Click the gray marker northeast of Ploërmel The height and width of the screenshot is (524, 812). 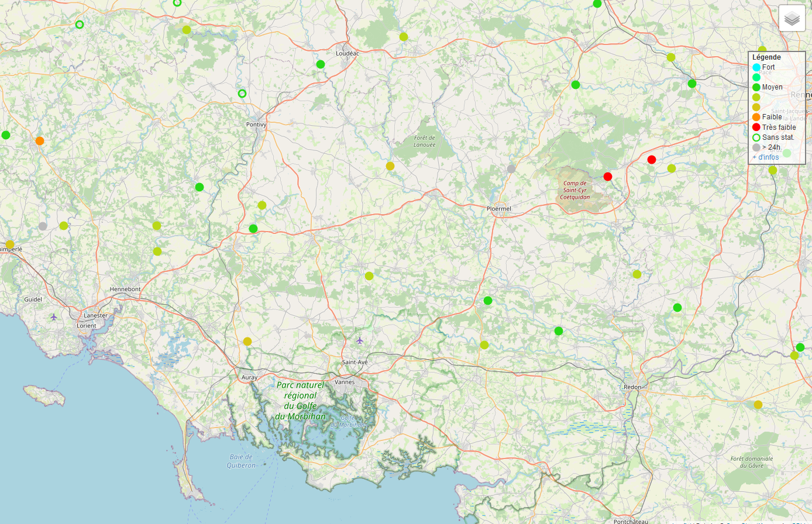tap(511, 169)
